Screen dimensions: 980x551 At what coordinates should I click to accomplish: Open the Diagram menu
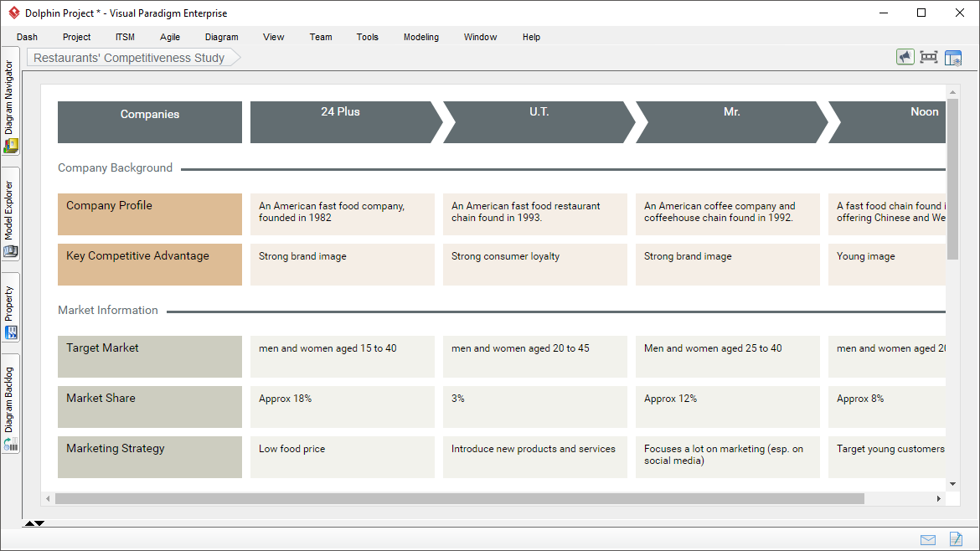[221, 37]
